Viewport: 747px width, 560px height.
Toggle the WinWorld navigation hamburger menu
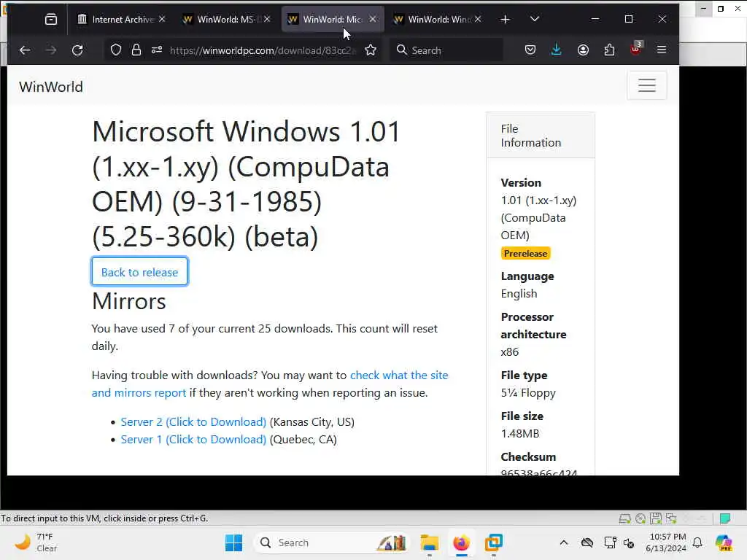tap(647, 85)
